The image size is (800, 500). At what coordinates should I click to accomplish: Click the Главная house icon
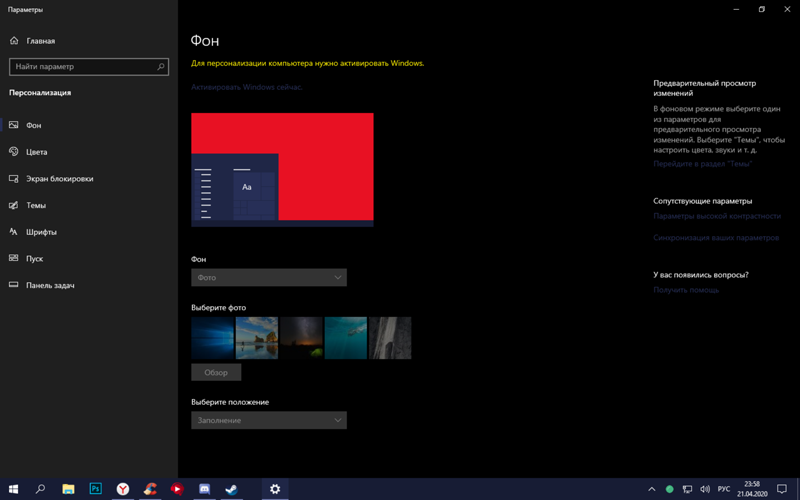tap(14, 40)
